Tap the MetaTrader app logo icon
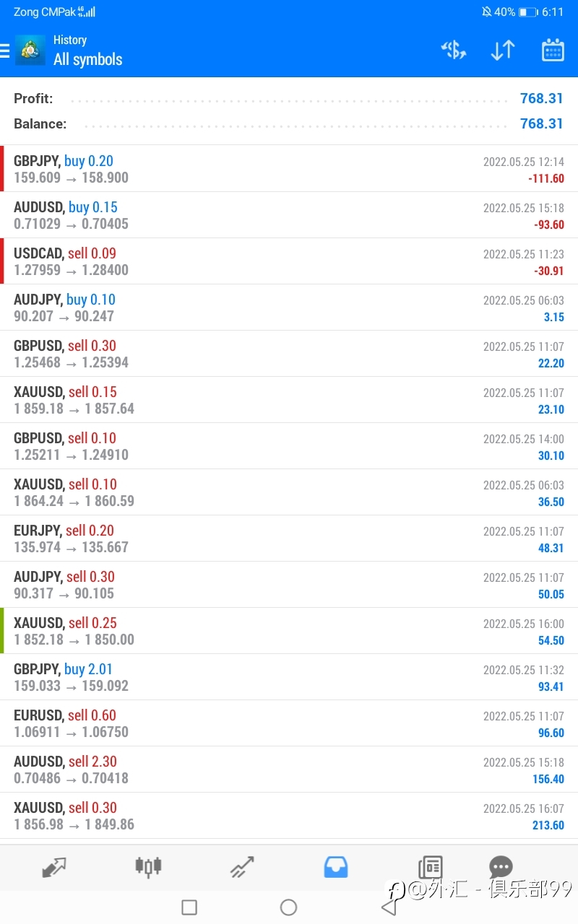This screenshot has height=924, width=578. point(30,50)
